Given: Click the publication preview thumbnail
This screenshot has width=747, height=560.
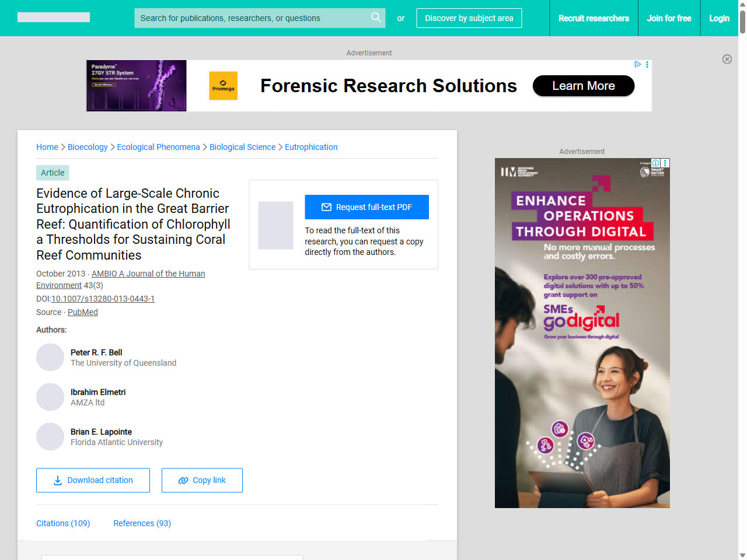Looking at the screenshot, I should 275,225.
